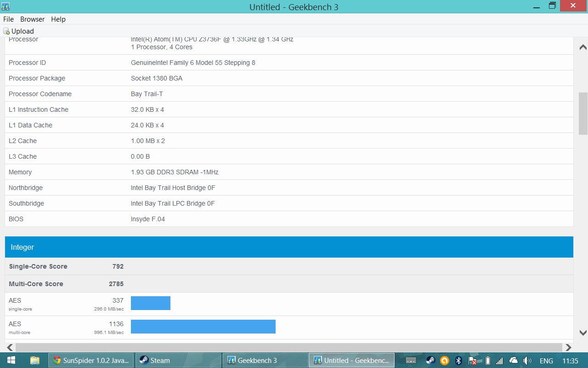The image size is (588, 368).
Task: Click the Steam icon in system tray
Action: 430,360
